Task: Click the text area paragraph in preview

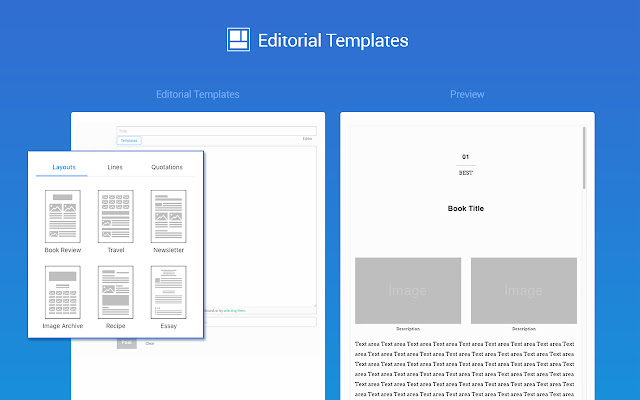Action: pos(464,369)
